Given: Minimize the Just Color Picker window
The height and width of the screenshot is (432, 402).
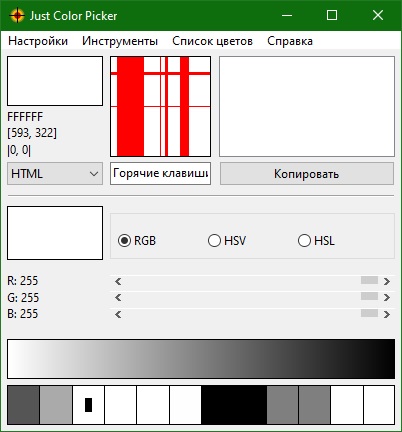Looking at the screenshot, I should coord(287,15).
